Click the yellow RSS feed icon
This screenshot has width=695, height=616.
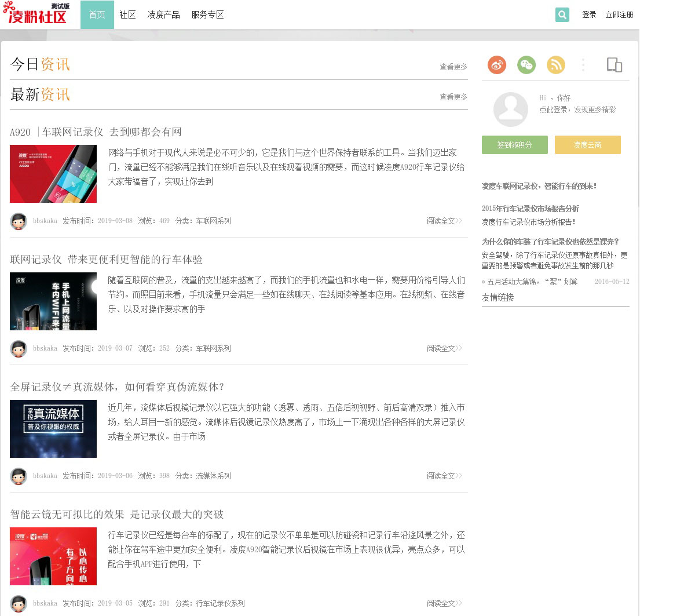(x=556, y=65)
